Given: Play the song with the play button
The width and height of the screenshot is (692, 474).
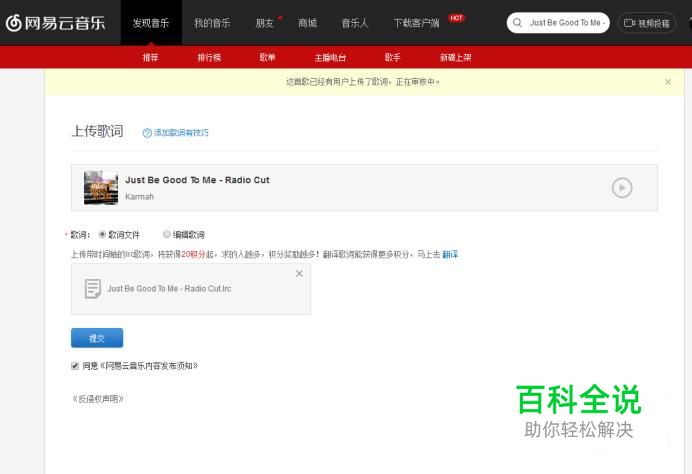Looking at the screenshot, I should tap(622, 188).
